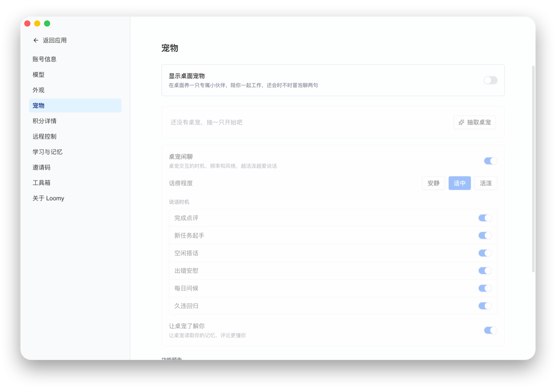This screenshot has width=556, height=392.
Task: Open 账号信息 in the sidebar
Action: [x=75, y=59]
